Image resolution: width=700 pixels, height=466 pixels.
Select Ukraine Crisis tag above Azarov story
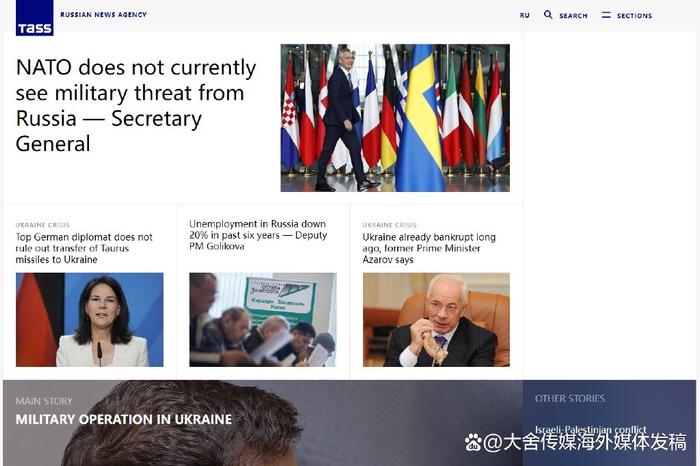[x=389, y=225]
